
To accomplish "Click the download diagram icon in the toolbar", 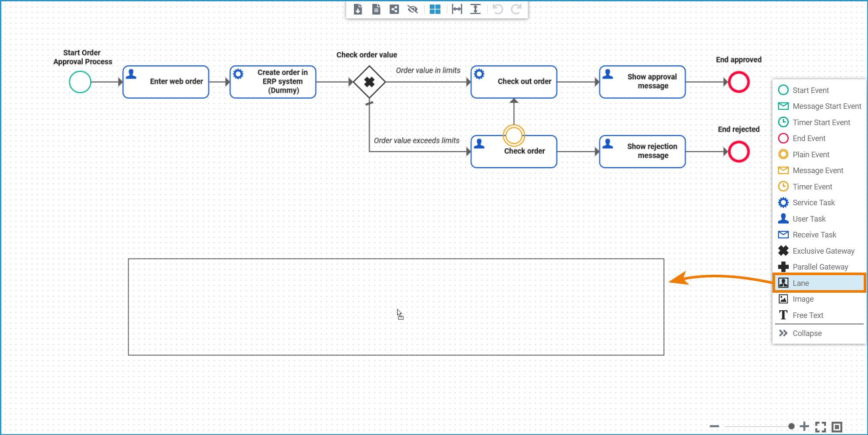I will pos(358,9).
